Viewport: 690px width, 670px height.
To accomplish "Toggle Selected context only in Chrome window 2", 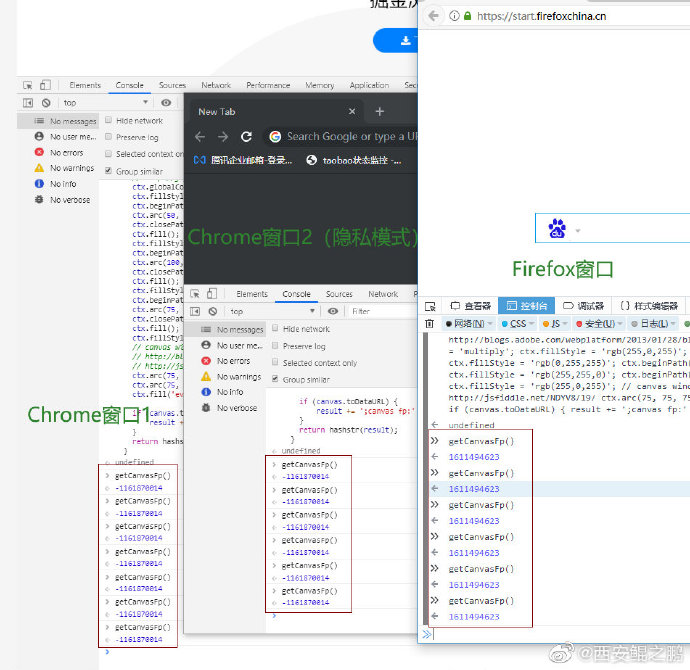I will pyautogui.click(x=275, y=362).
